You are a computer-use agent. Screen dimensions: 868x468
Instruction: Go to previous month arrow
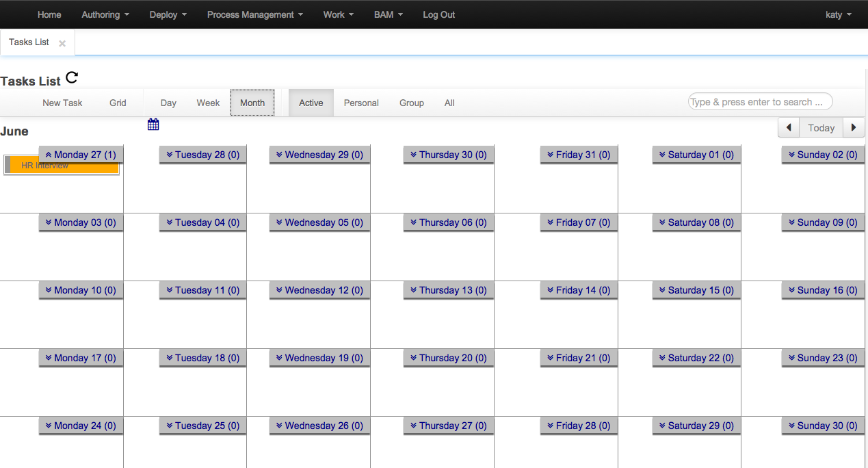[x=789, y=128]
